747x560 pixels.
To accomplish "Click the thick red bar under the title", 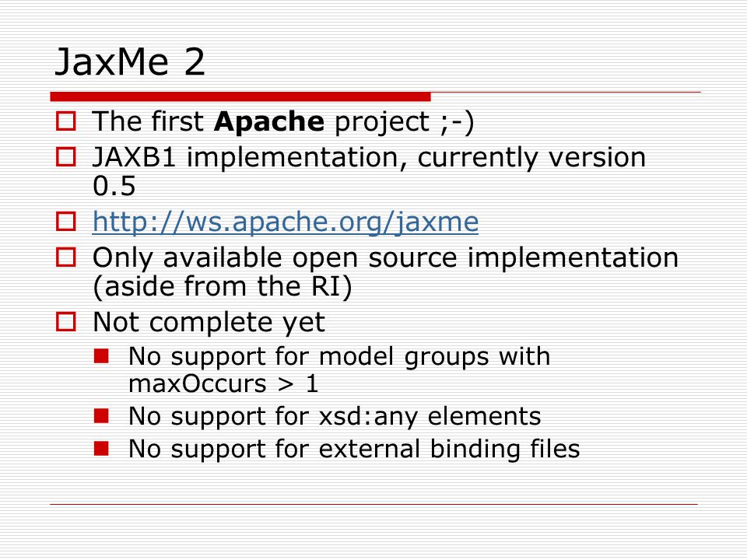I will click(x=240, y=96).
